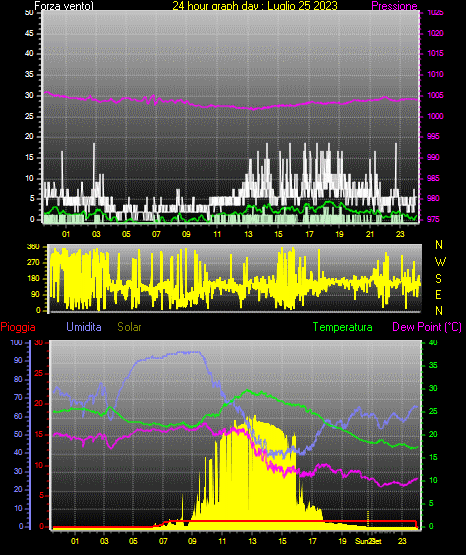Click hour "01" under the temperature graph
The width and height of the screenshot is (466, 555).
click(75, 541)
